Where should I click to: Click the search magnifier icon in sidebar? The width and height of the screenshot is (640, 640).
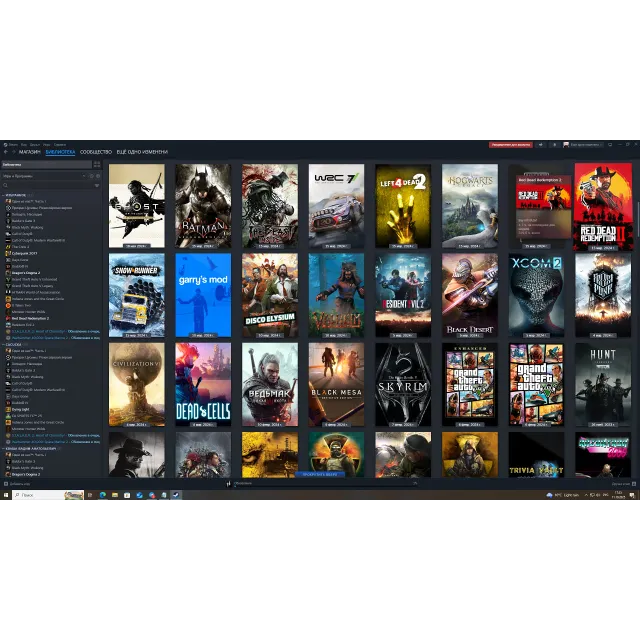pyautogui.click(x=5, y=185)
